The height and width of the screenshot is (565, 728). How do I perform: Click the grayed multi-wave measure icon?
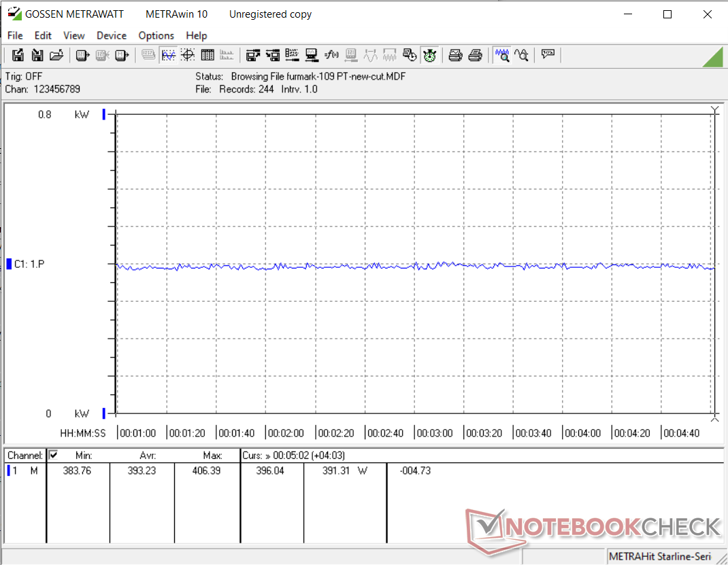click(390, 55)
